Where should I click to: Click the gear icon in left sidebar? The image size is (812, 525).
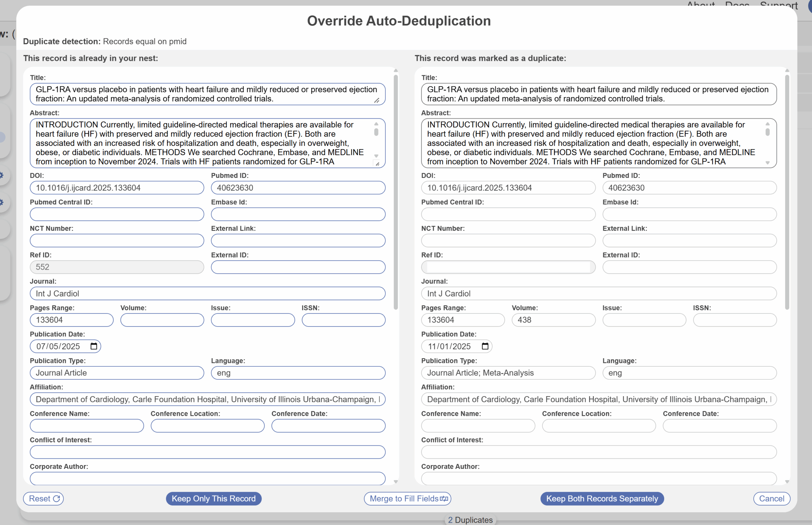[x=2, y=175]
